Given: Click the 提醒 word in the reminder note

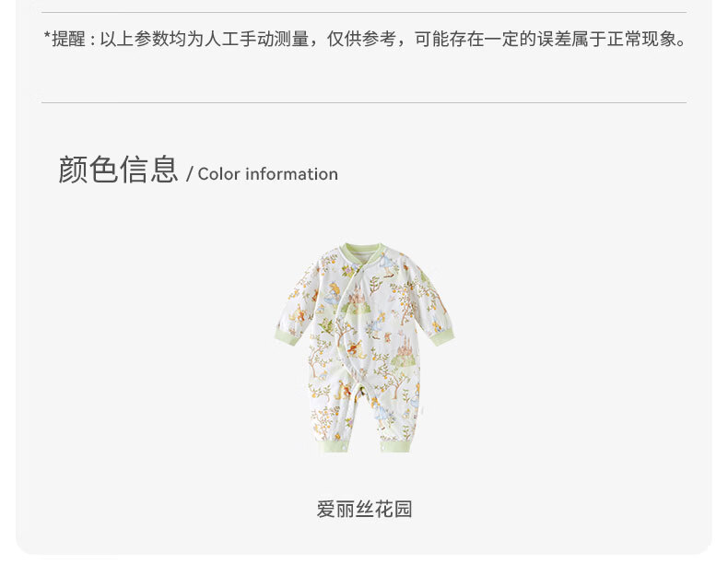Looking at the screenshot, I should click(x=69, y=39).
